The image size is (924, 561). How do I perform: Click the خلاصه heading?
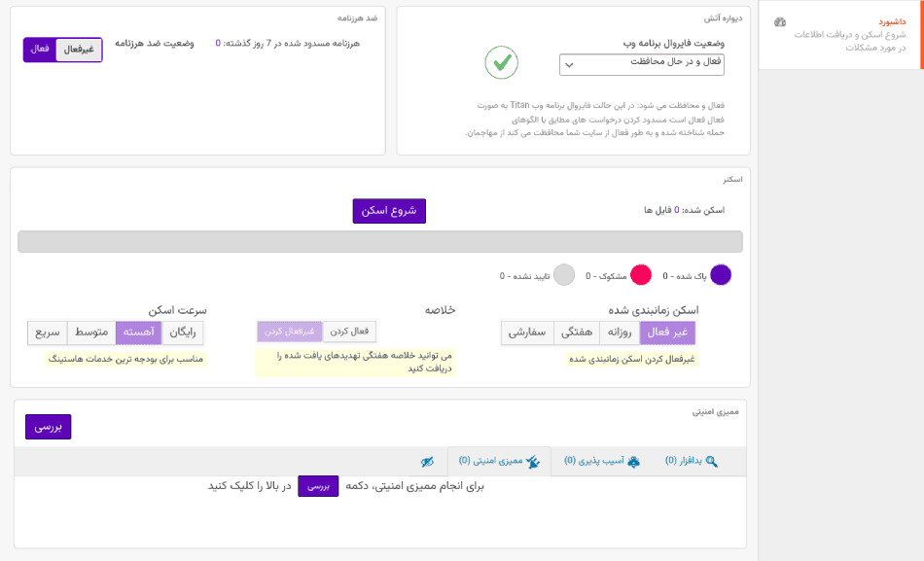(441, 310)
